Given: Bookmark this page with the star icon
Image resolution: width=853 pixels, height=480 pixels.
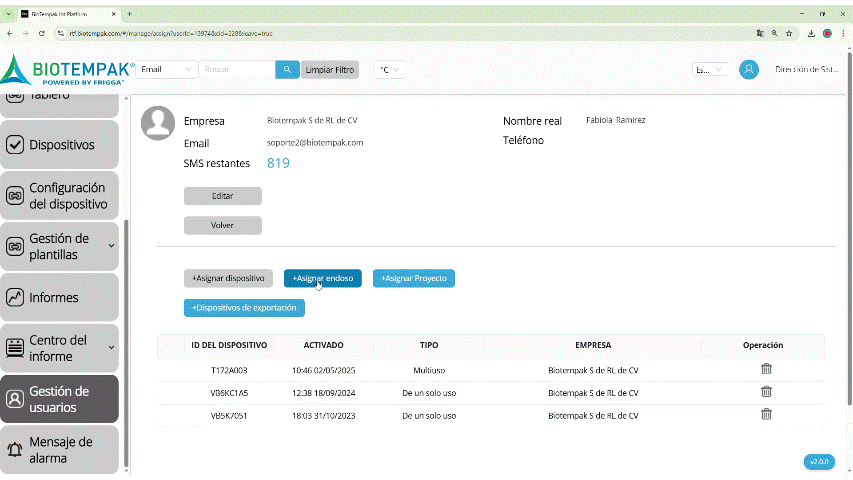Looking at the screenshot, I should click(789, 33).
